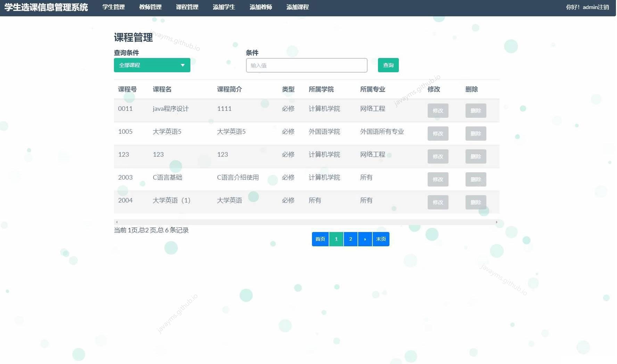
Task: Click 修改 for java程序设计 course
Action: coord(438,110)
